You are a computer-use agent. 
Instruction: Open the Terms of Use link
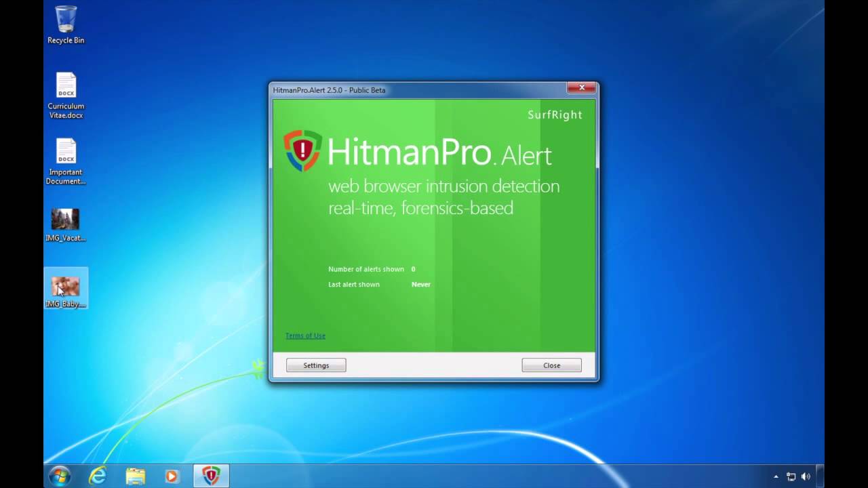[305, 335]
